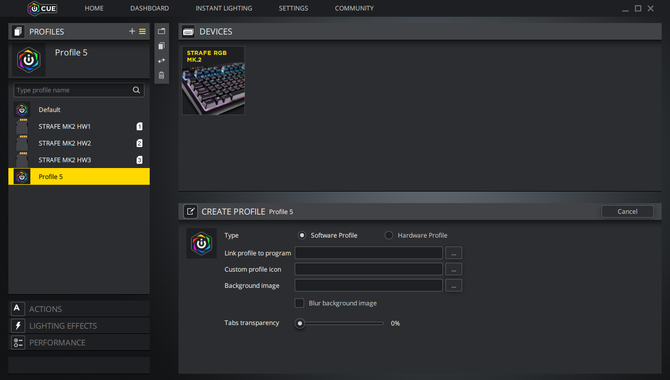Browse for custom profile icon
This screenshot has height=380, width=670.
[x=453, y=269]
